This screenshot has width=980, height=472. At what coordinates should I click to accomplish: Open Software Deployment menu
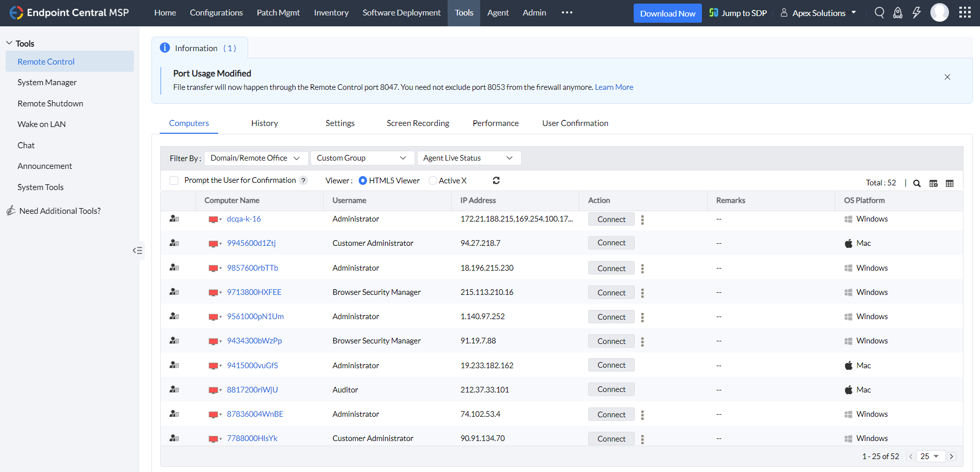(402, 12)
